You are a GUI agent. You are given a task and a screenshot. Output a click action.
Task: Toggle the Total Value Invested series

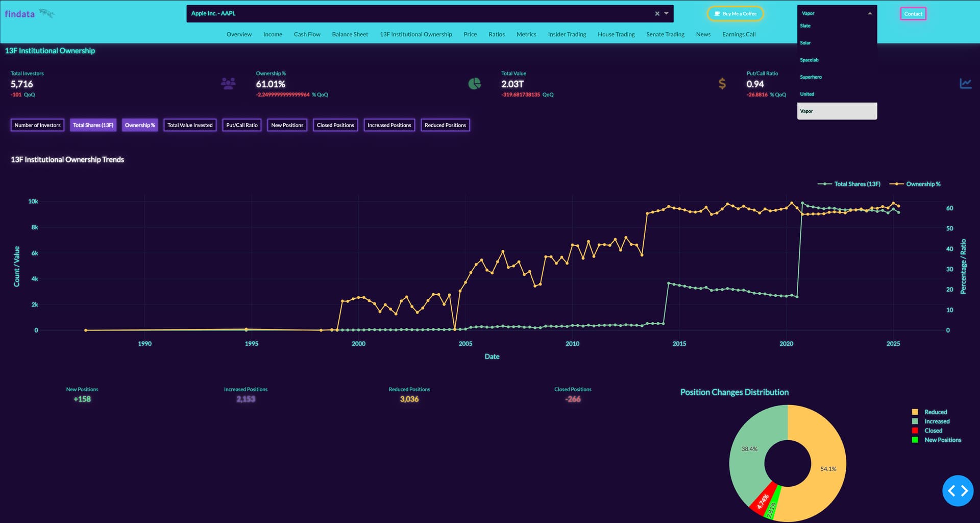(190, 125)
